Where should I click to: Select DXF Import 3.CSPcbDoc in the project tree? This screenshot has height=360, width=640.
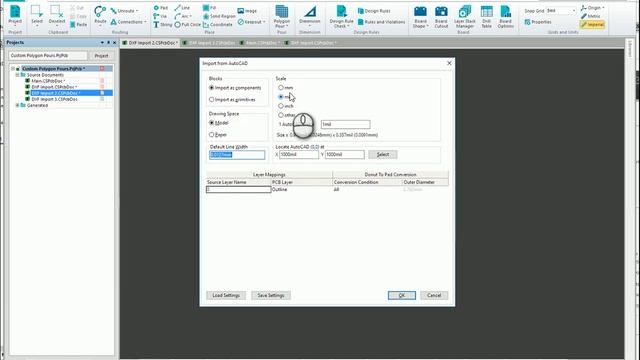point(54,99)
